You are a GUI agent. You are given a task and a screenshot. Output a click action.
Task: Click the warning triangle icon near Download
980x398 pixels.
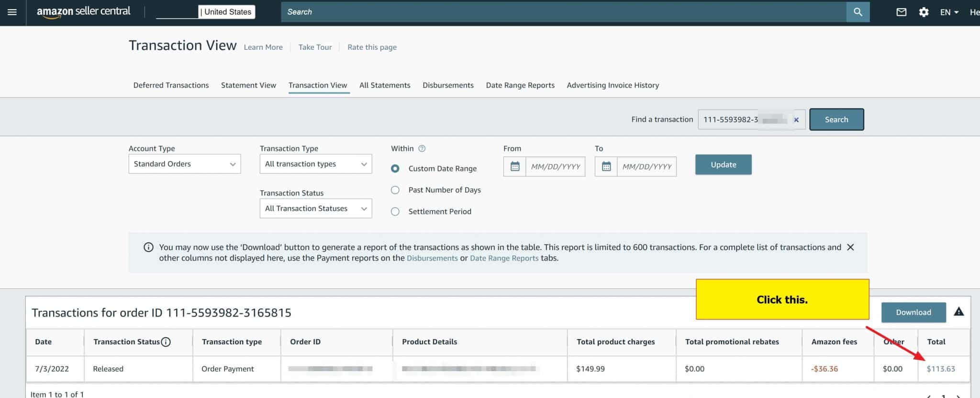(x=958, y=312)
